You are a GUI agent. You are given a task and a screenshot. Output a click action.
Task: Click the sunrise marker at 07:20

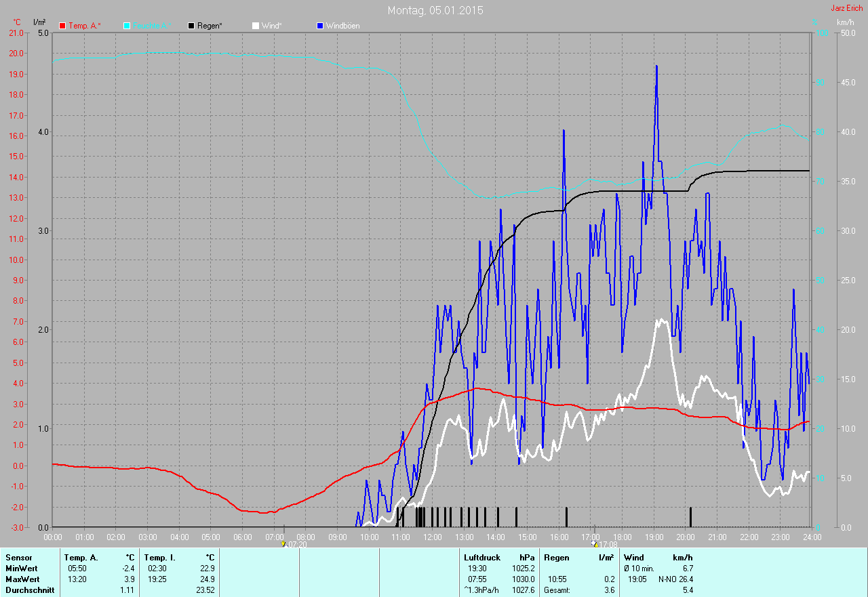[283, 543]
